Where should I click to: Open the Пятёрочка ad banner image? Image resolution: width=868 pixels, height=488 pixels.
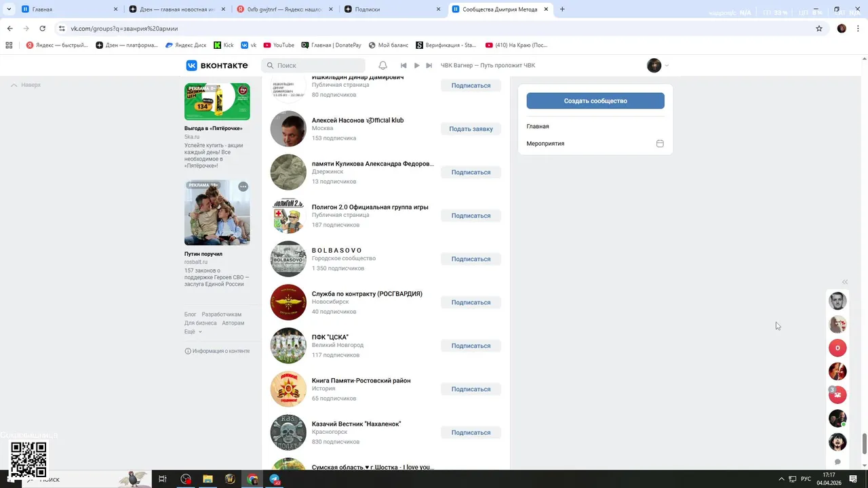(x=217, y=102)
